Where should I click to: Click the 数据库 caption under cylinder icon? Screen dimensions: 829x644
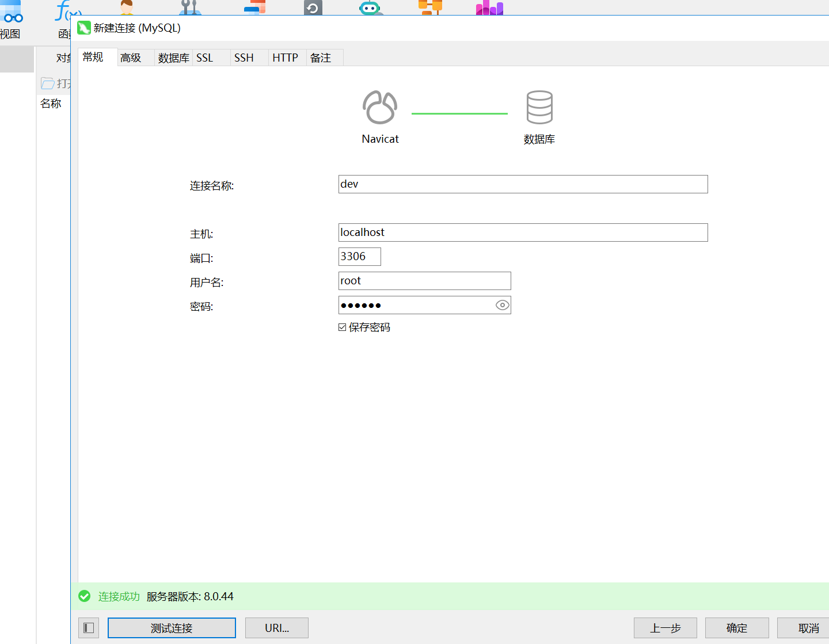coord(539,139)
